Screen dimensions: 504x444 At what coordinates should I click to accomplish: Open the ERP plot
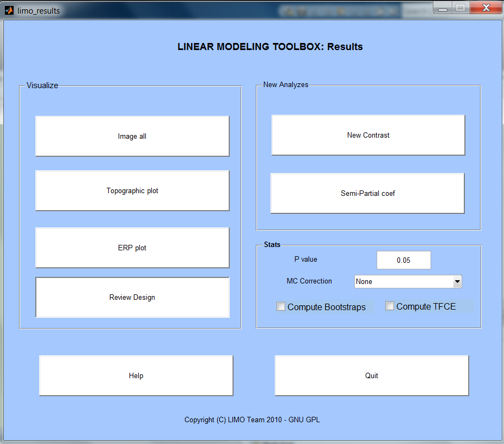tap(132, 248)
